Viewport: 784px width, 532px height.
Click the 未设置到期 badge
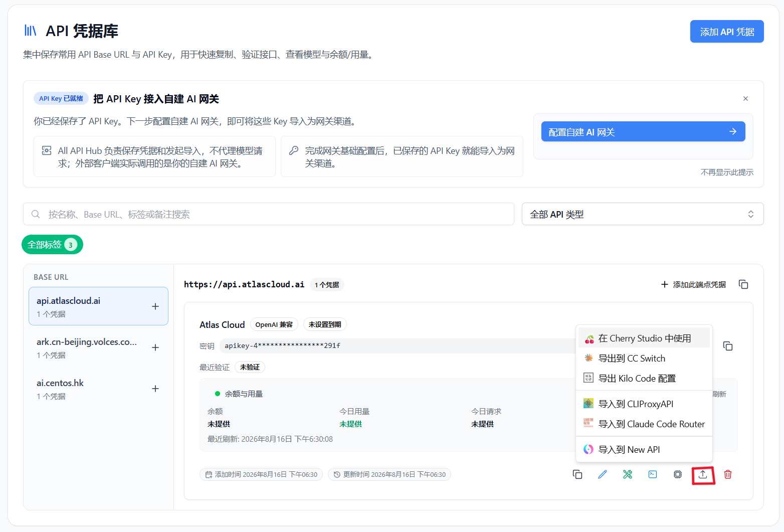click(x=325, y=324)
